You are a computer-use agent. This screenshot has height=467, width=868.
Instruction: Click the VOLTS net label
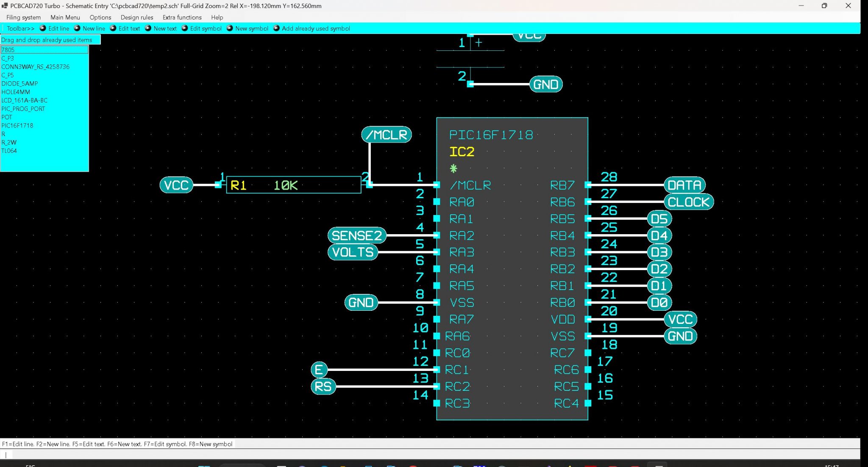click(353, 252)
